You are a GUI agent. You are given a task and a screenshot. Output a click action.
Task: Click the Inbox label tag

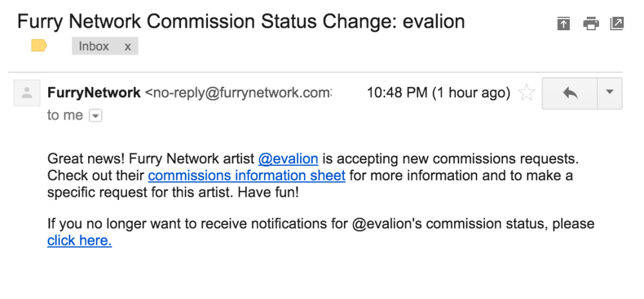[x=94, y=46]
